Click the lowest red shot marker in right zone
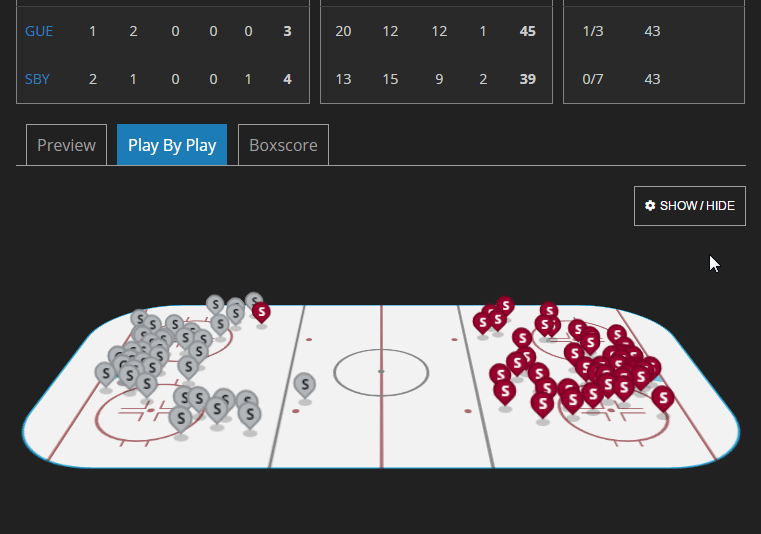Viewport: 761px width, 534px height. pyautogui.click(x=543, y=404)
